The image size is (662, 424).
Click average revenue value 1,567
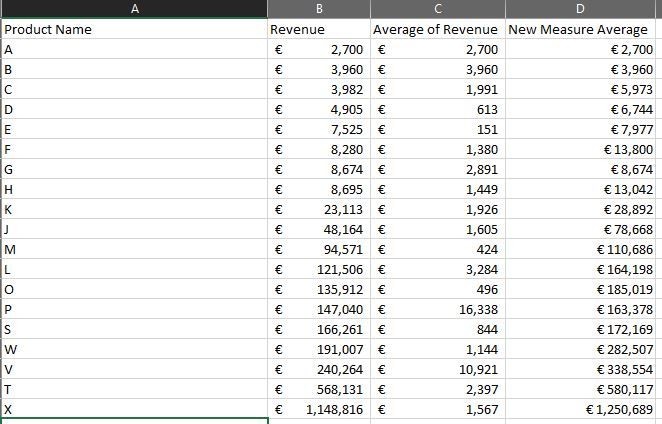pos(438,409)
